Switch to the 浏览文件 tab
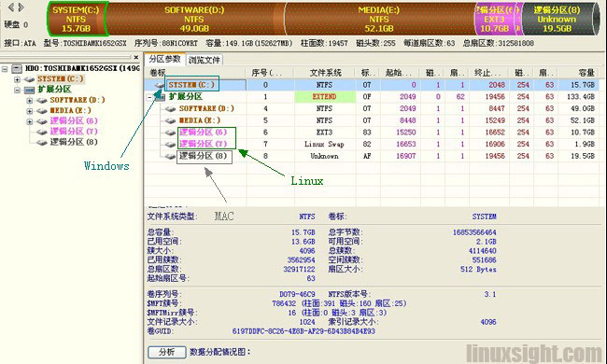The height and width of the screenshot is (364, 607). [204, 60]
